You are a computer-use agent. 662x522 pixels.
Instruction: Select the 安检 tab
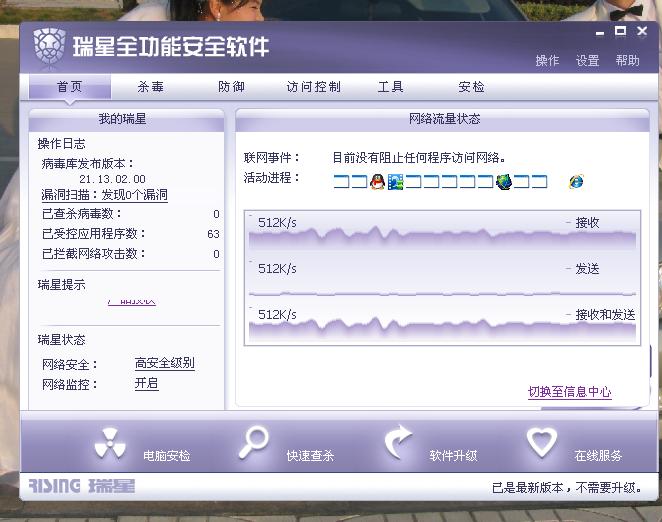pyautogui.click(x=471, y=87)
